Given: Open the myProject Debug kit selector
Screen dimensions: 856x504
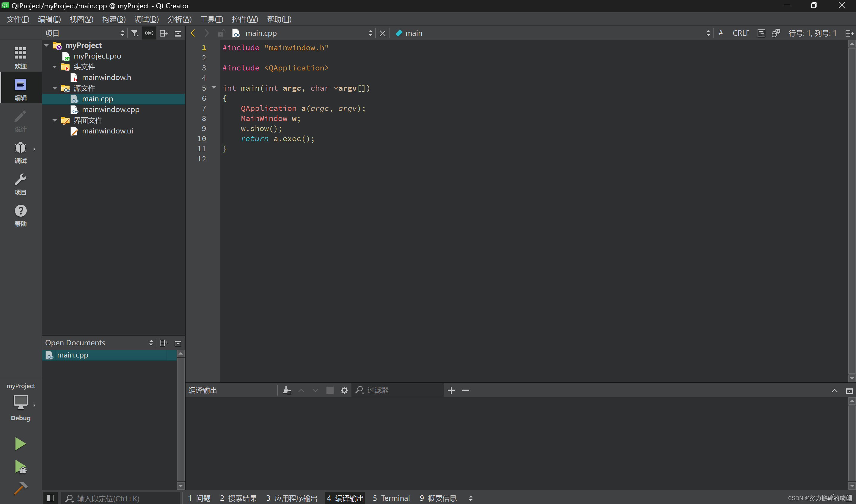Looking at the screenshot, I should [21, 402].
